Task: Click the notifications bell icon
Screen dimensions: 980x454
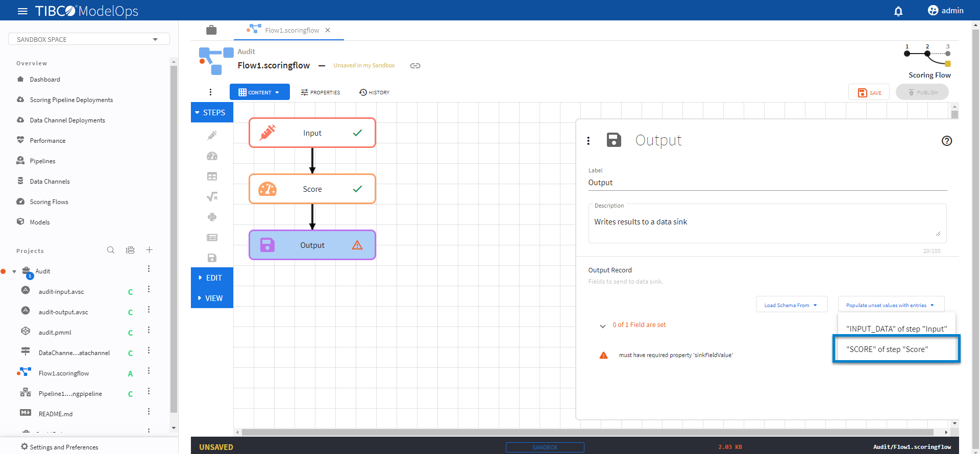Action: pos(898,11)
